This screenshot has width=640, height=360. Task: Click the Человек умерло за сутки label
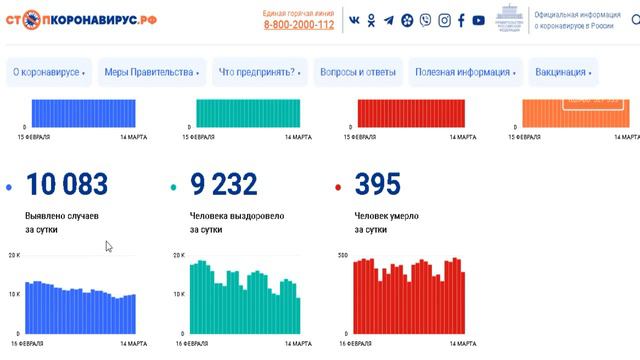(x=386, y=222)
